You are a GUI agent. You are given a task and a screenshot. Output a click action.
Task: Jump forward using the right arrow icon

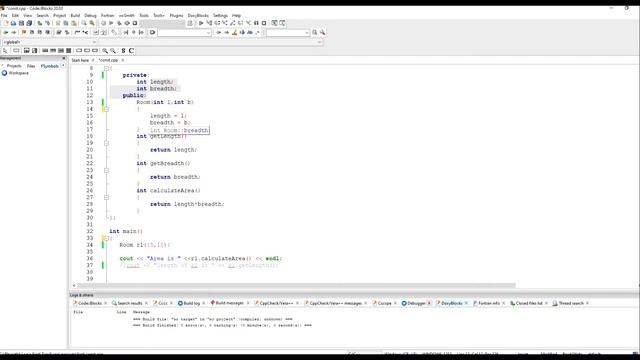[13, 32]
